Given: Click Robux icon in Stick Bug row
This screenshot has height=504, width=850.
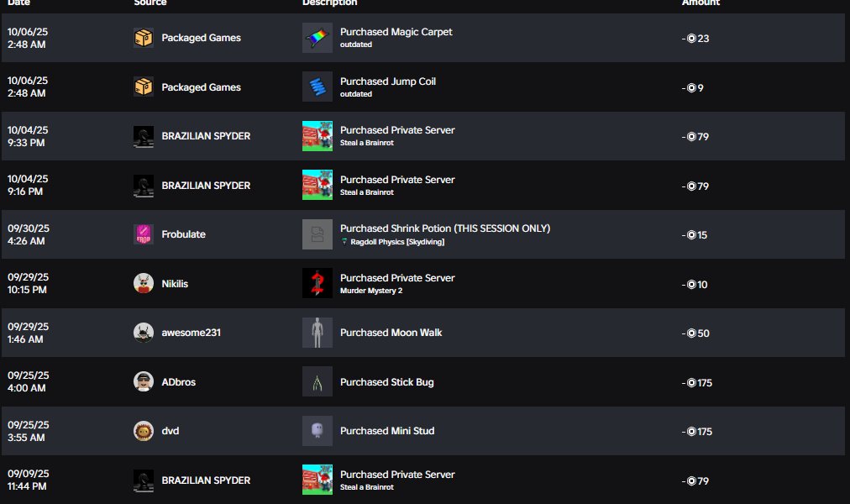Looking at the screenshot, I should [x=691, y=382].
